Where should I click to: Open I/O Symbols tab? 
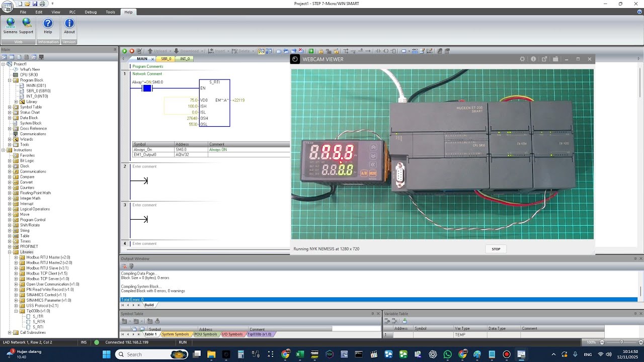232,334
